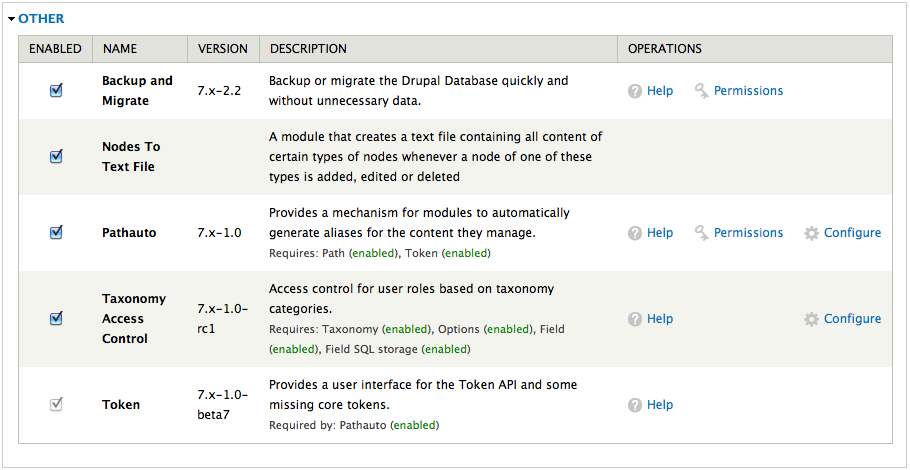This screenshot has height=470, width=910.
Task: Click the help icon for Taxonomy Access Control
Action: tap(635, 319)
